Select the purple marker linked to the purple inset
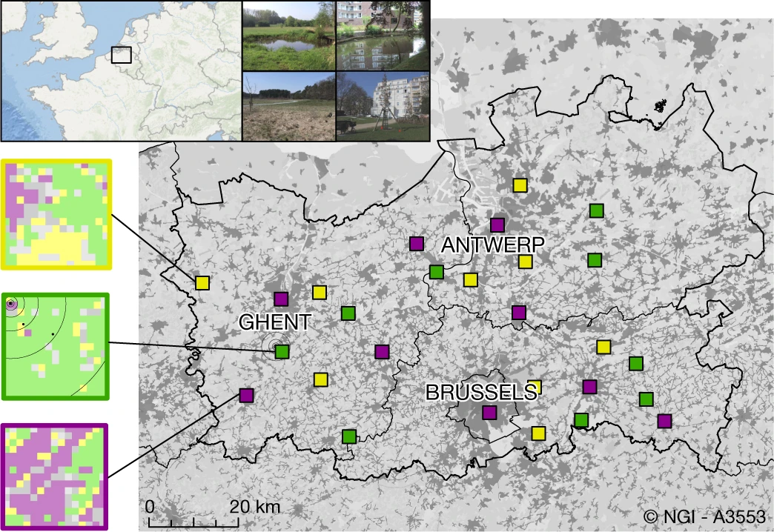 246,395
